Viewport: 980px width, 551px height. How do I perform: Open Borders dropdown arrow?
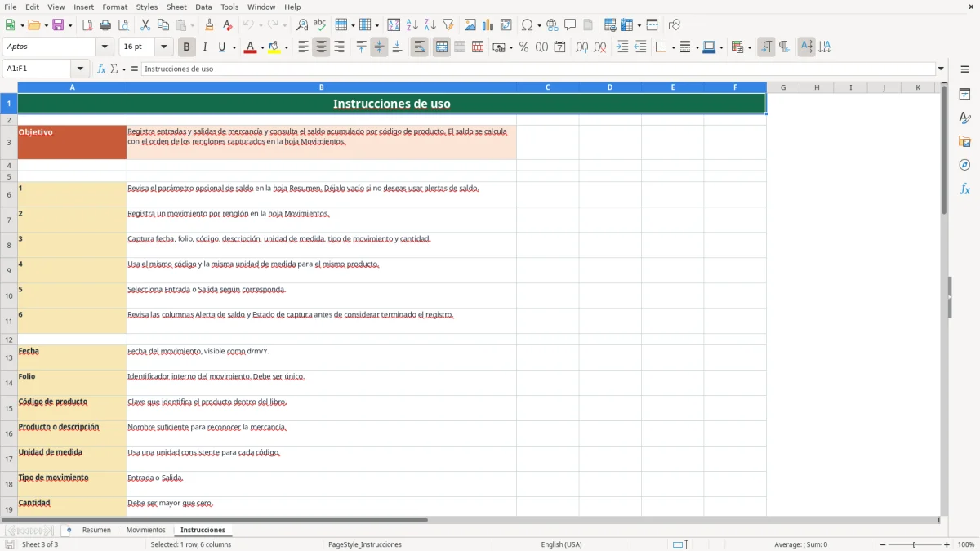coord(672,47)
